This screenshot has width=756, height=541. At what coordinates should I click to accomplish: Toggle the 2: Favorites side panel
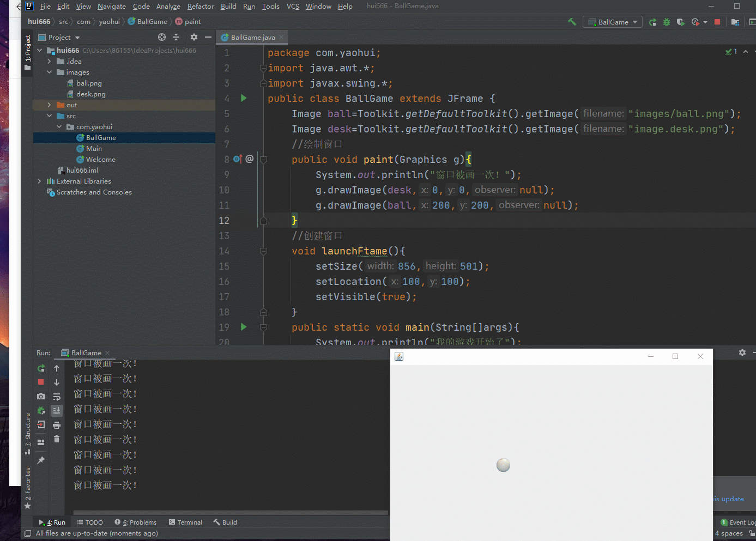(x=28, y=488)
